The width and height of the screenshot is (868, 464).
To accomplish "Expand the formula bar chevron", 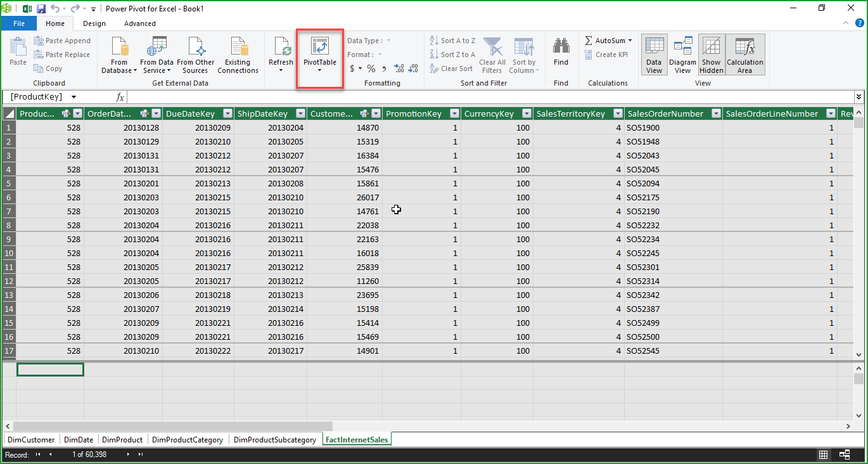I will (859, 97).
